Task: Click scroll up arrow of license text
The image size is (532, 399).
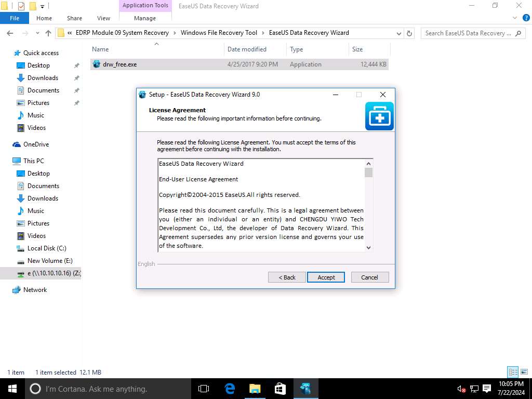Action: click(368, 164)
